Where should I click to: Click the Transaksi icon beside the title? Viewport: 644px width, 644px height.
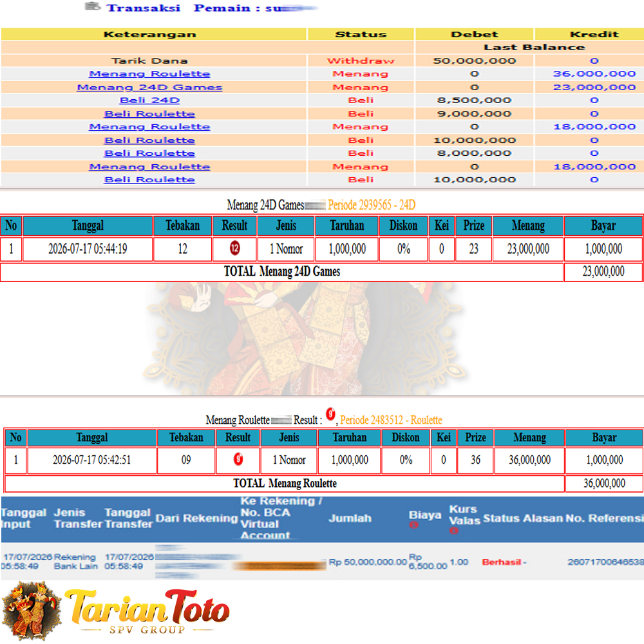(x=92, y=6)
